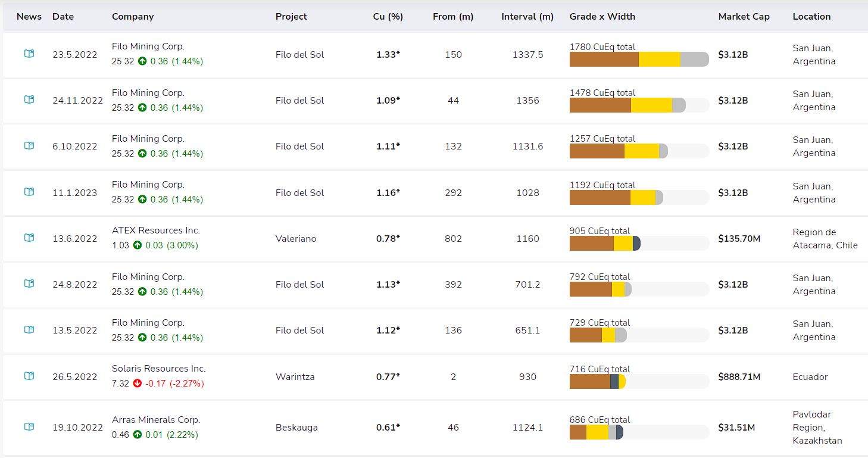Select the Valeriano project name
The height and width of the screenshot is (458, 868).
click(x=296, y=239)
